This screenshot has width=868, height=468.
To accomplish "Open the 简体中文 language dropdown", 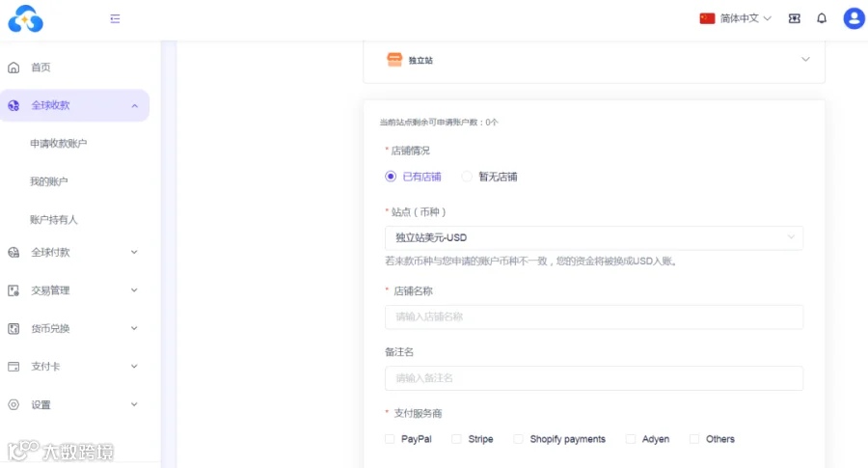I will [746, 19].
